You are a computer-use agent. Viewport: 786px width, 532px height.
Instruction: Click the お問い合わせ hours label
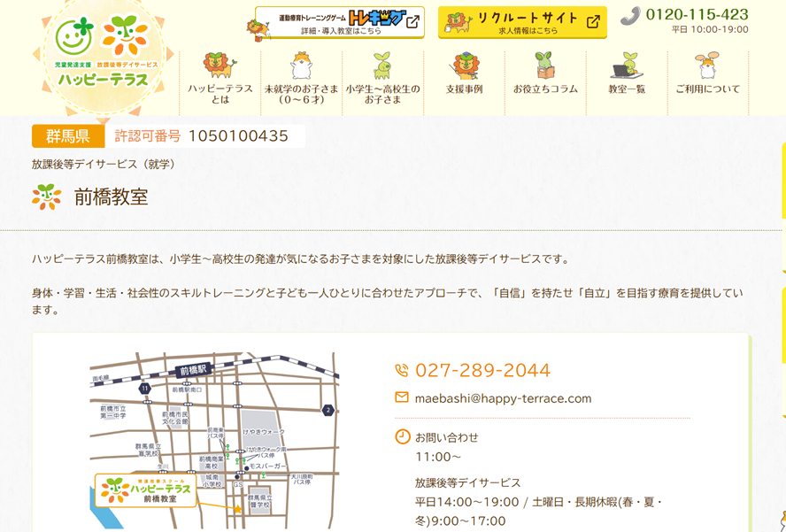point(447,438)
